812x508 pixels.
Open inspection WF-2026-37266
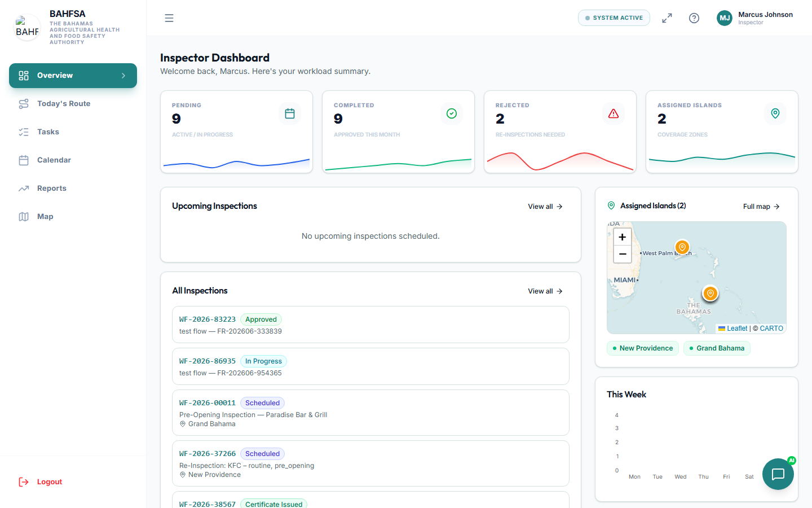370,463
